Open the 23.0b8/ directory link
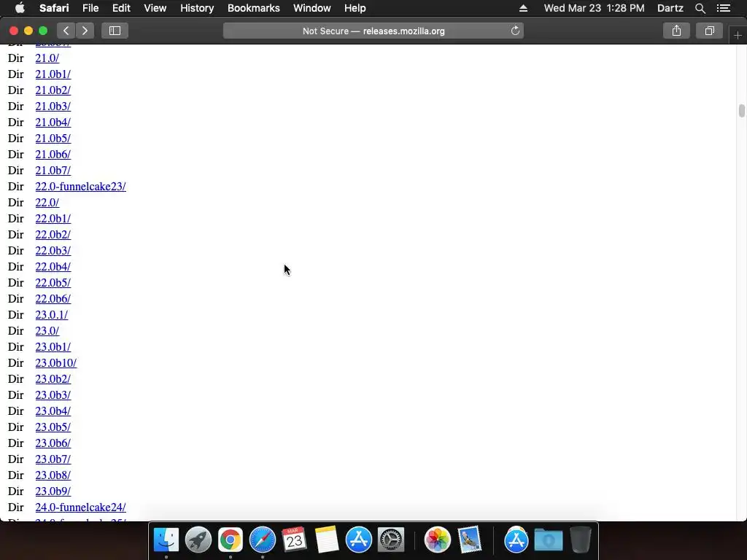The width and height of the screenshot is (747, 560). [x=53, y=475]
